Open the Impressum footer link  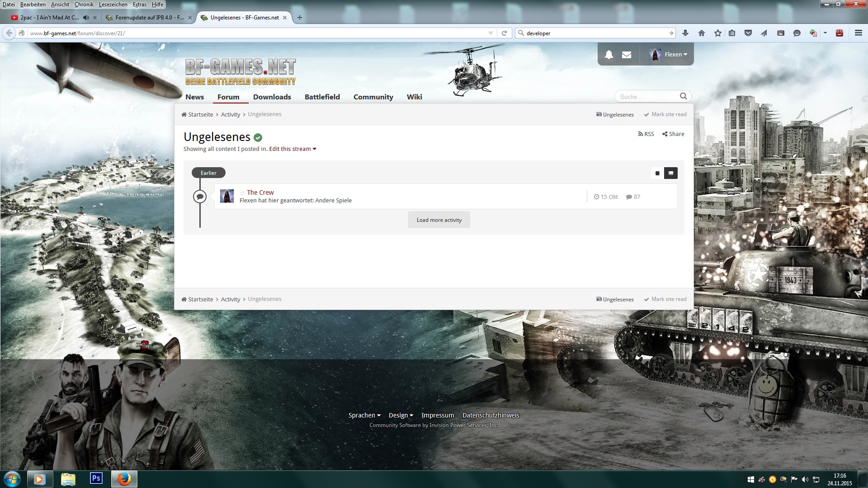pos(438,415)
